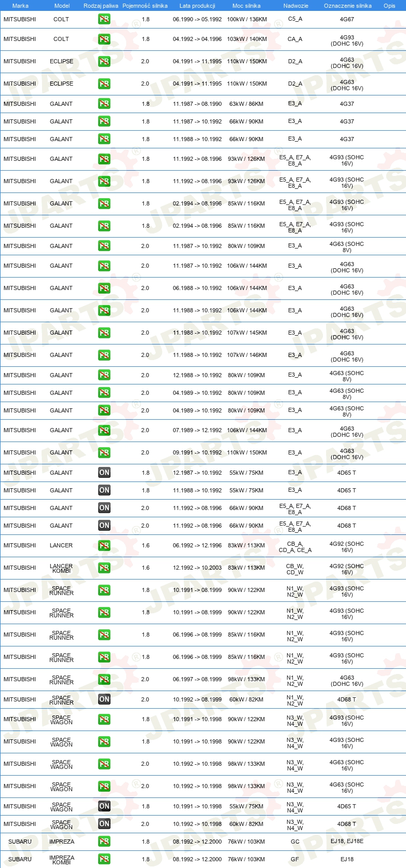The height and width of the screenshot is (868, 406).
Task: Click the Oznaczenie silnika column header
Action: [x=348, y=6]
